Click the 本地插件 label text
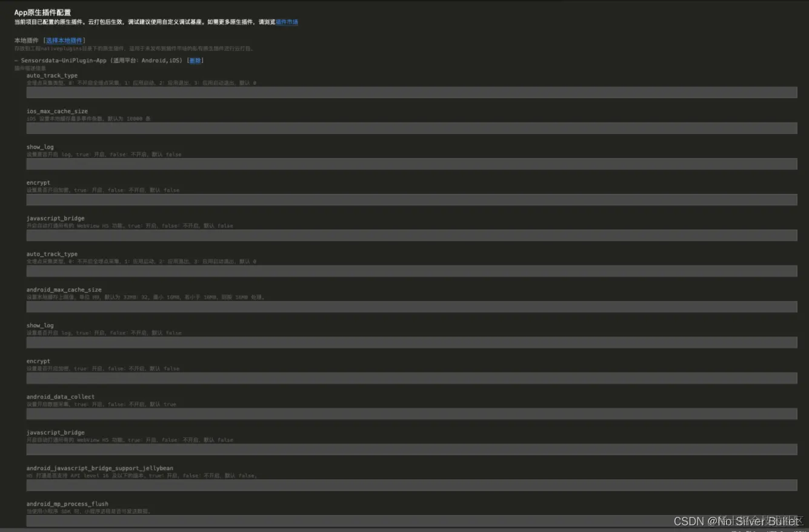The height and width of the screenshot is (532, 809). [27, 41]
